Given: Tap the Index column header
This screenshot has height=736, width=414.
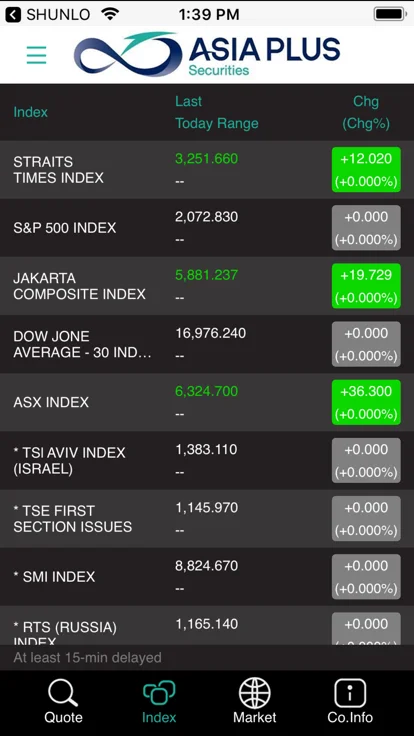Looking at the screenshot, I should (31, 112).
